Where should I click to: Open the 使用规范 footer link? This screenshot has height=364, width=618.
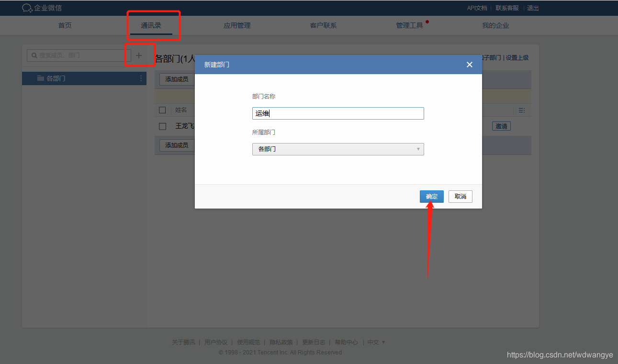pos(248,342)
